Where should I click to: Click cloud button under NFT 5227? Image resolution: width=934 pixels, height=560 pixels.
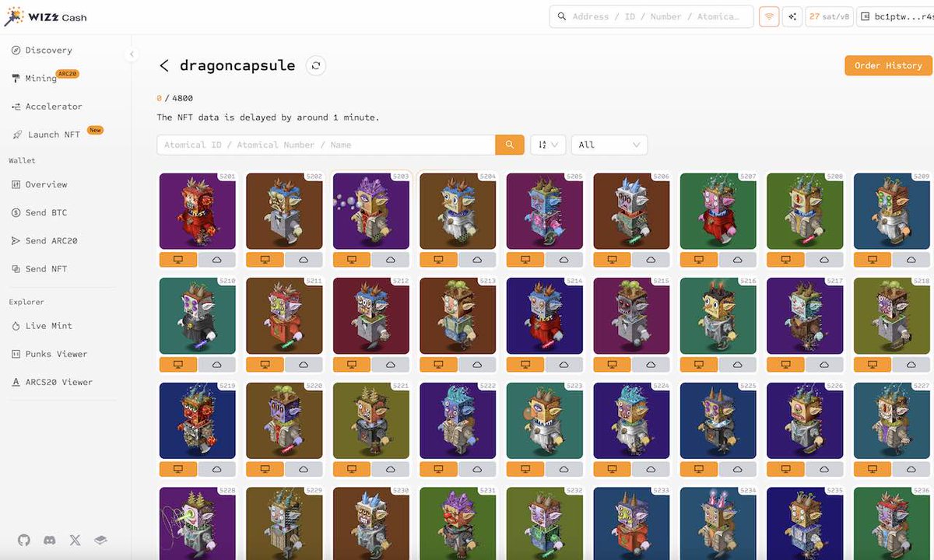click(911, 469)
